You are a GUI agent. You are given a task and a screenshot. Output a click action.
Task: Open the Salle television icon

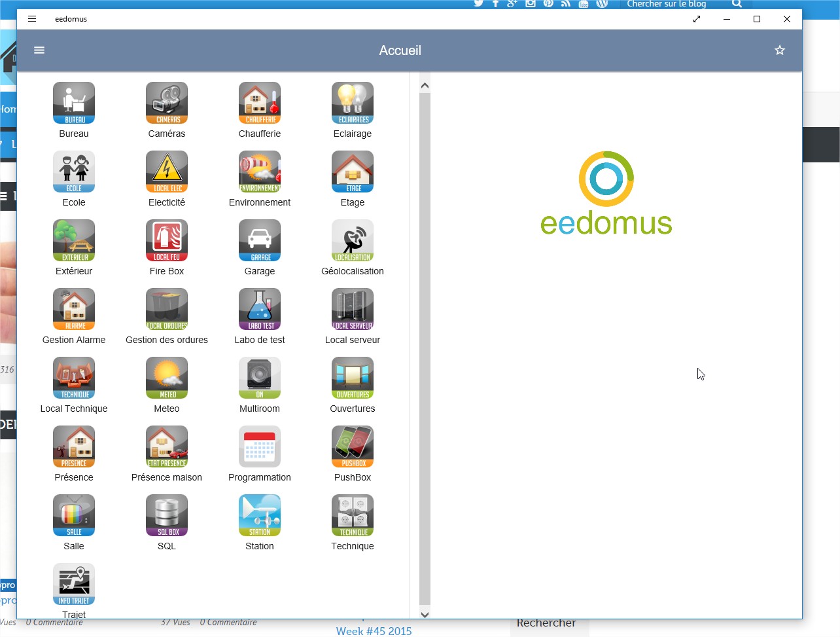tap(74, 515)
